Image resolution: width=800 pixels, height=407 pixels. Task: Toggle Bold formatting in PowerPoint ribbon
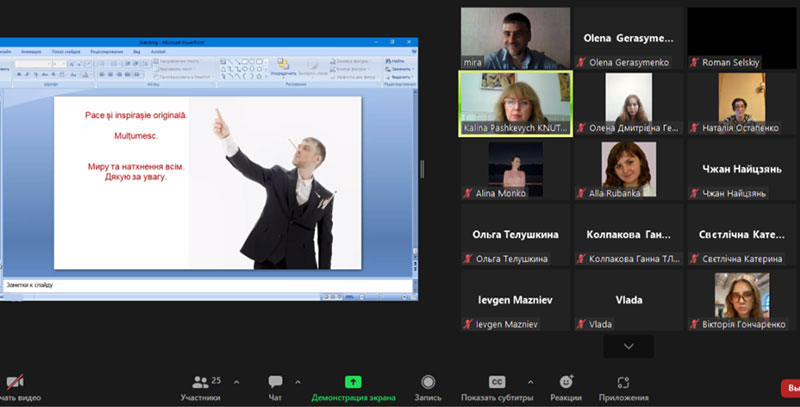pyautogui.click(x=19, y=74)
